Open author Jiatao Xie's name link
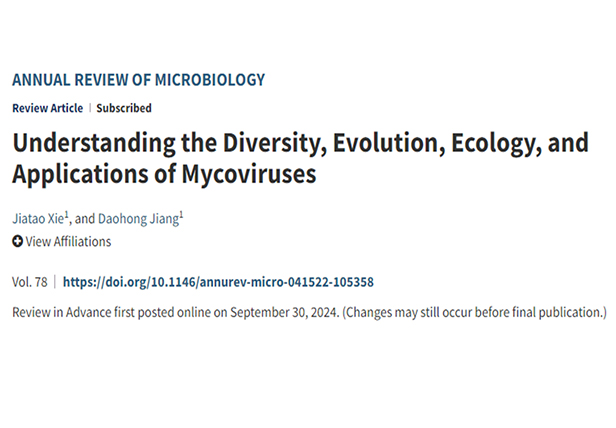Viewport: 616px width, 428px height. [38, 217]
